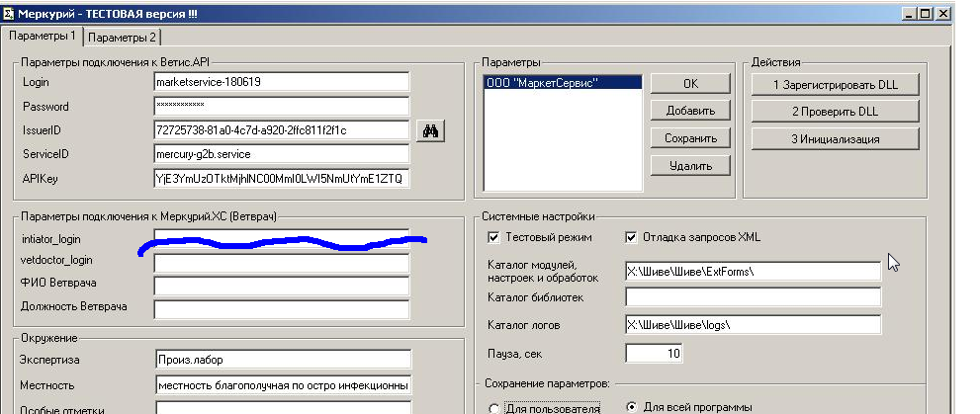Run 1 Зарегистрировать DLL action
Viewport: 980px width, 414px height.
point(834,84)
